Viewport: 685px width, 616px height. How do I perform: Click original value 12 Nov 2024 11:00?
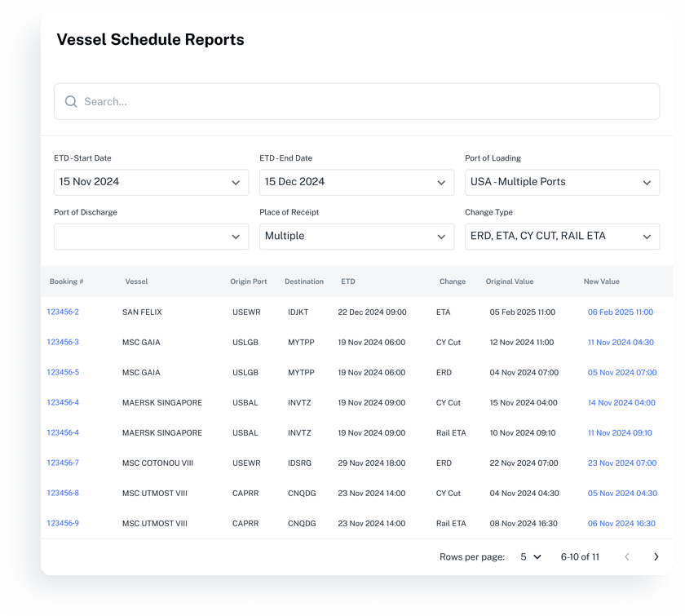tap(522, 343)
